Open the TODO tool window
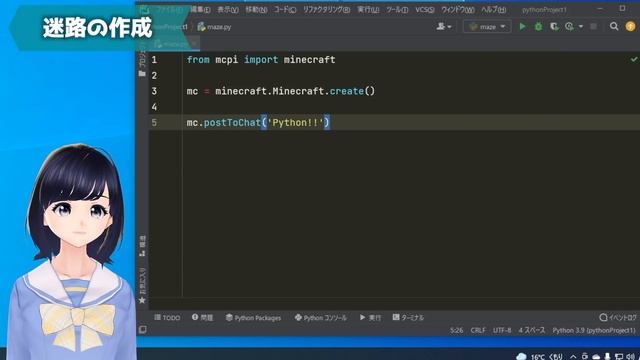Viewport: 640px width, 360px height. [167, 318]
